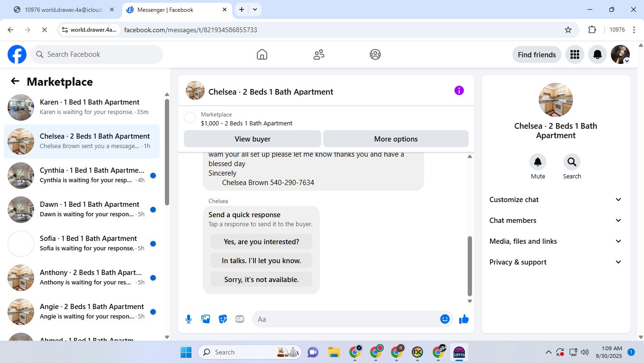This screenshot has width=644, height=363.
Task: Open the browser extensions puzzle icon
Action: [x=592, y=30]
